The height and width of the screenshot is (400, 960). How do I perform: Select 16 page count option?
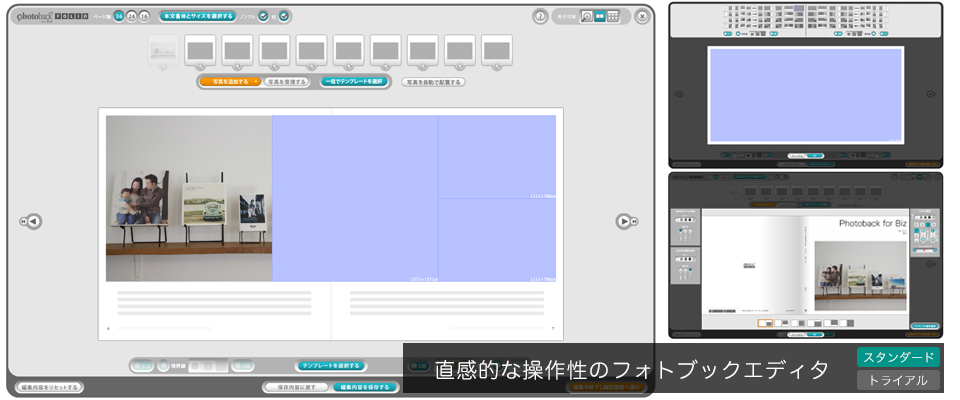pos(144,16)
